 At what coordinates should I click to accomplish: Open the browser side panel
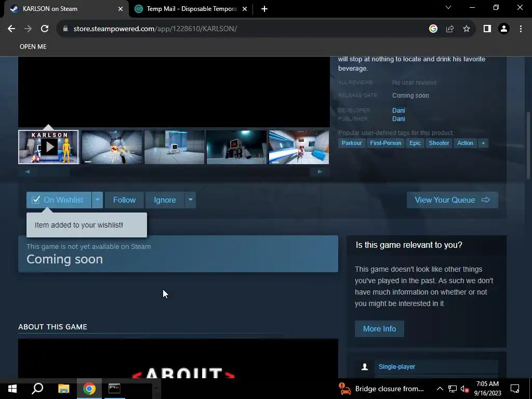point(487,29)
